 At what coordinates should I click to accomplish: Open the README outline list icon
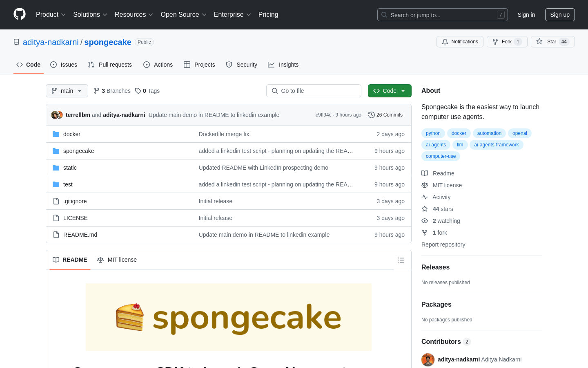(401, 260)
